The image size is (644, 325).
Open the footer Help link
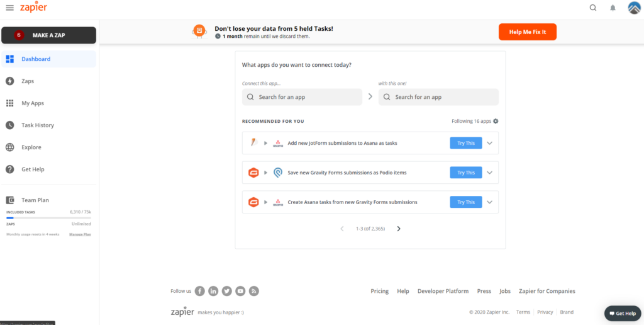pyautogui.click(x=403, y=291)
